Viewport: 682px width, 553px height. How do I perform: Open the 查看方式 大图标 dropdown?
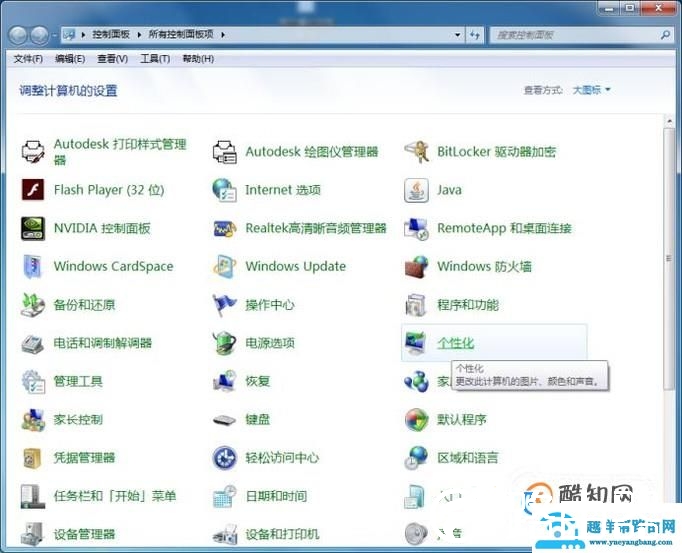click(x=592, y=90)
